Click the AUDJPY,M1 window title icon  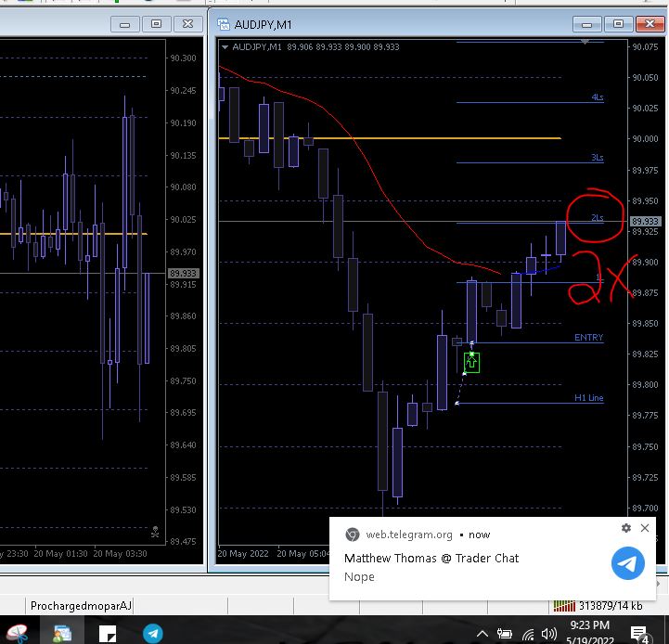(223, 24)
